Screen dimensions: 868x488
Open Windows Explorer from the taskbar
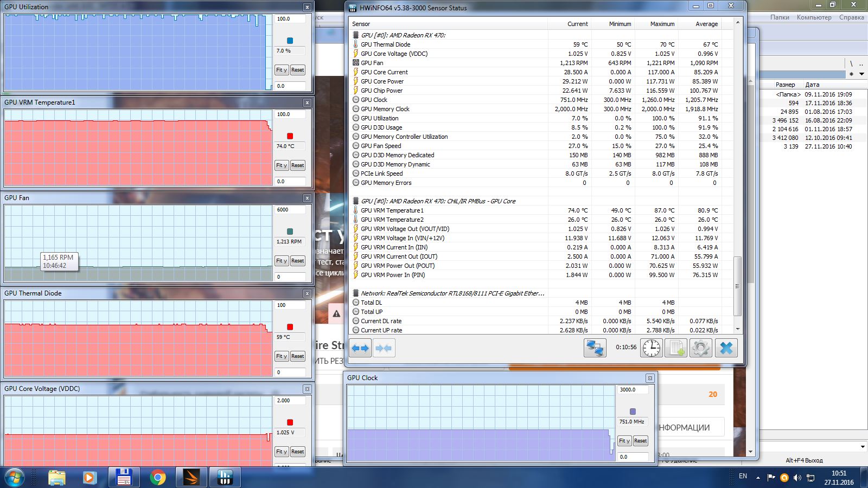tap(57, 478)
